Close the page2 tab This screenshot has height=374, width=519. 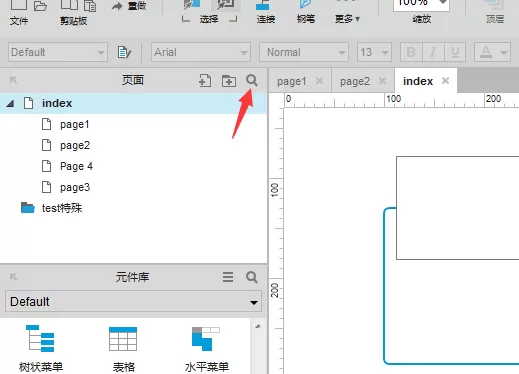coord(382,80)
